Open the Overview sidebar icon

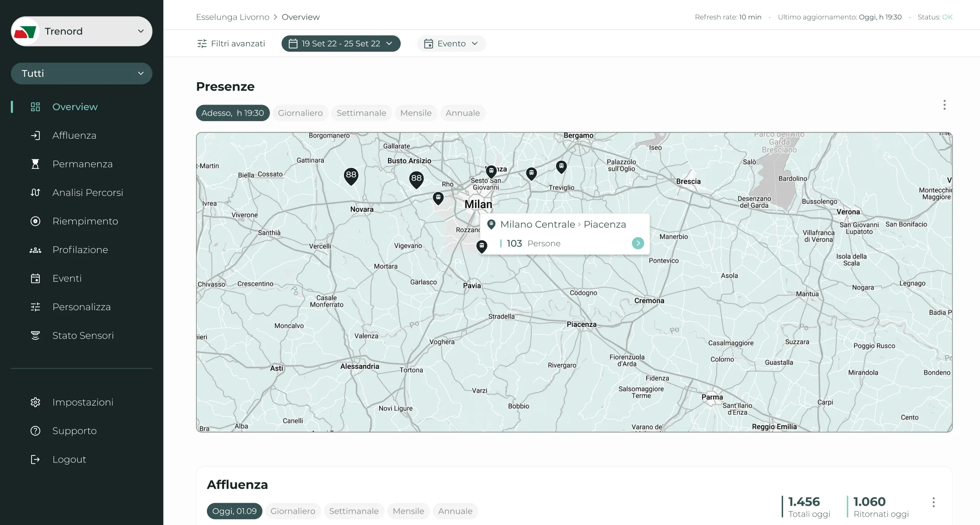pos(35,106)
